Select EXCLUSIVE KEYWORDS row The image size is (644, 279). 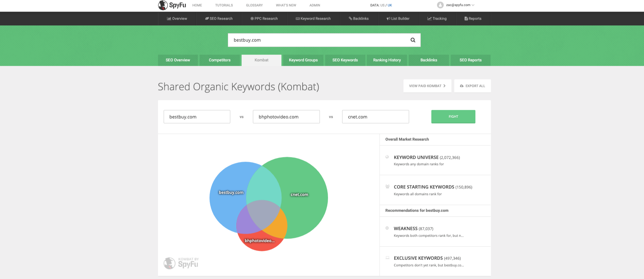click(x=435, y=261)
